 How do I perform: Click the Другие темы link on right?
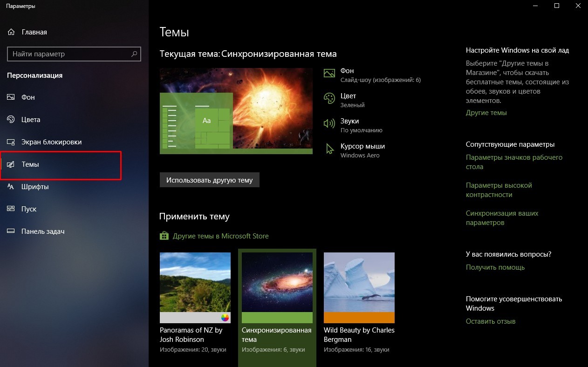point(486,113)
